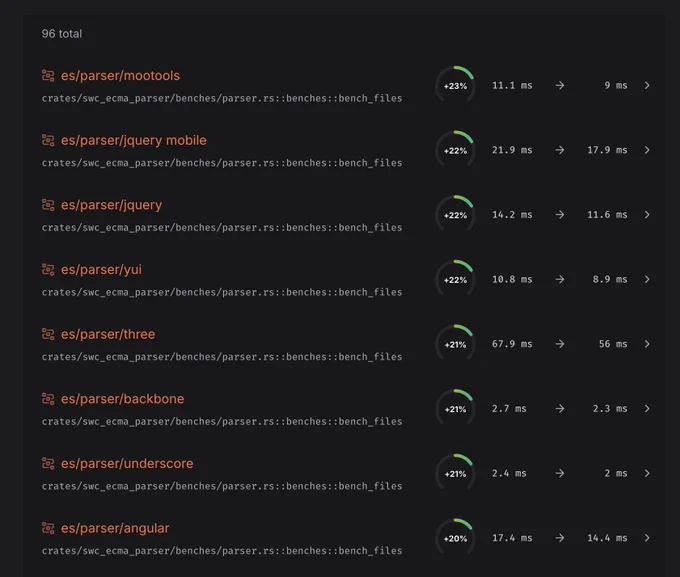Click the +23% gauge for mootools
Viewport: 680px width, 577px height.
tap(455, 85)
